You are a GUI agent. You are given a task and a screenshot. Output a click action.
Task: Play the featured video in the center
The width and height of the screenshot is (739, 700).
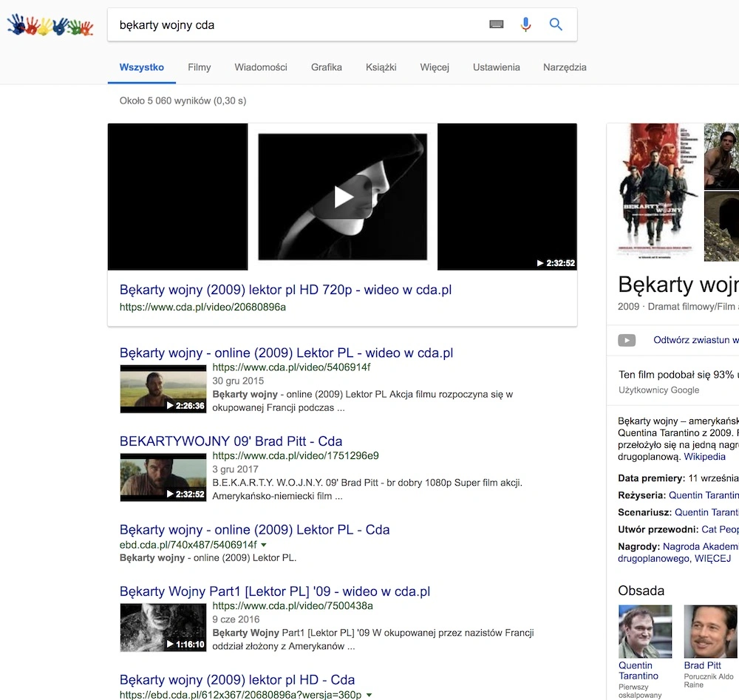[343, 197]
